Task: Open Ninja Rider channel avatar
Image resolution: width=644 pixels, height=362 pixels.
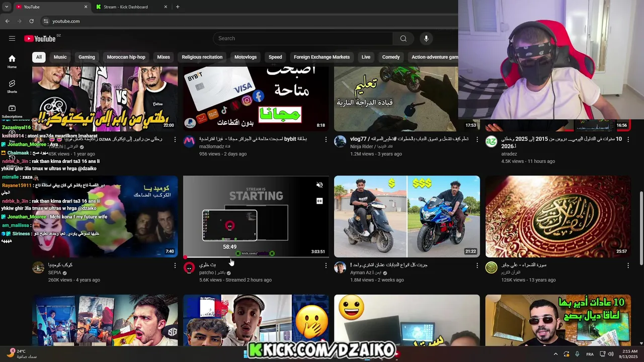Action: pyautogui.click(x=340, y=141)
